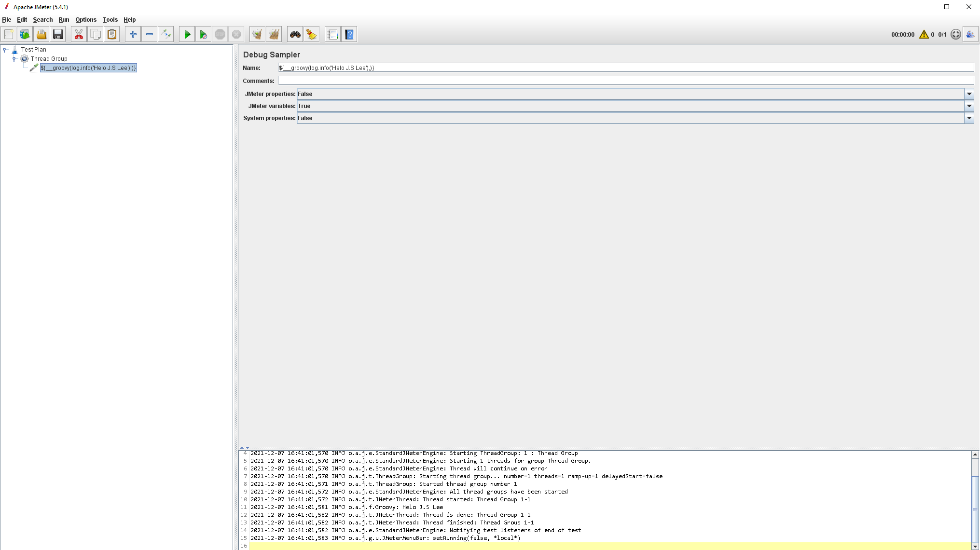Screen dimensions: 980x550
Task: Open the JMeter variables dropdown
Action: click(969, 106)
